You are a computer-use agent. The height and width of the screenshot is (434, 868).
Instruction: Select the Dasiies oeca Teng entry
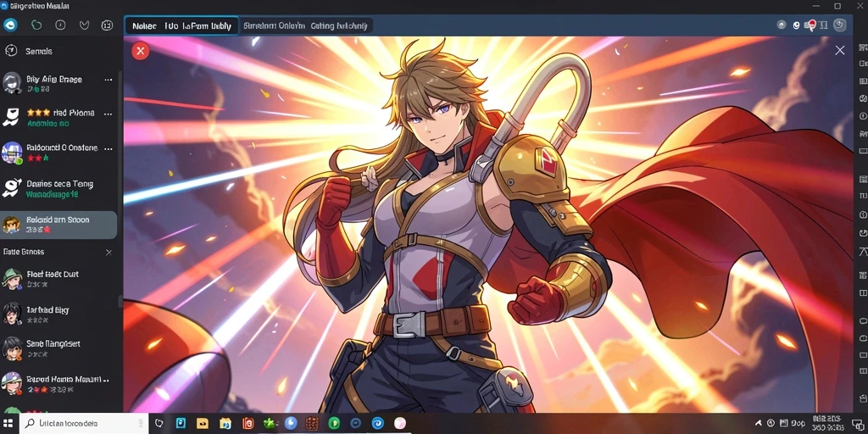tap(58, 188)
